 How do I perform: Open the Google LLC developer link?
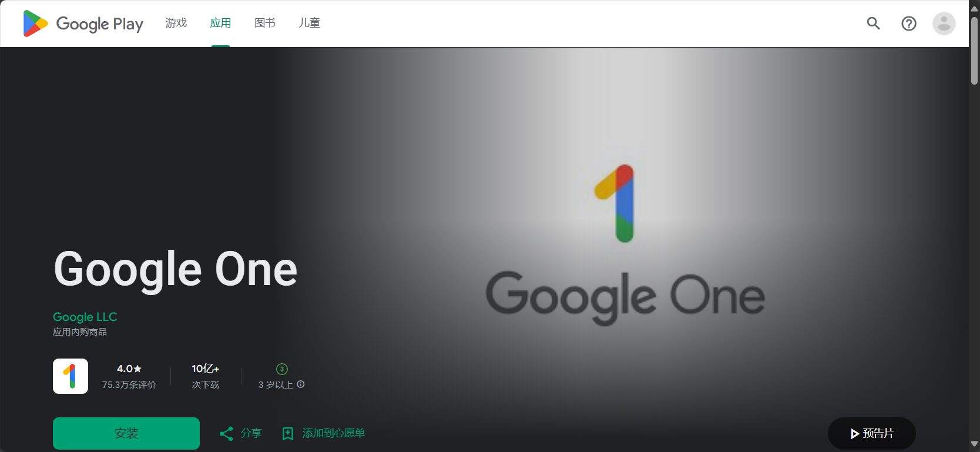(x=85, y=317)
